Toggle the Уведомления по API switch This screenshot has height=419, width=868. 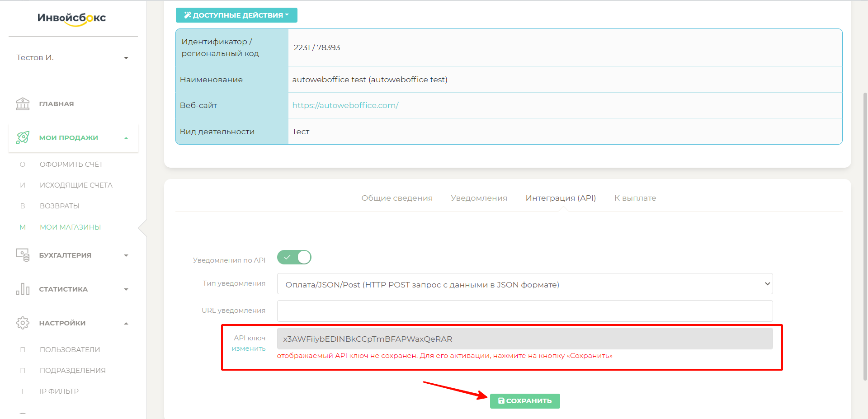(294, 258)
